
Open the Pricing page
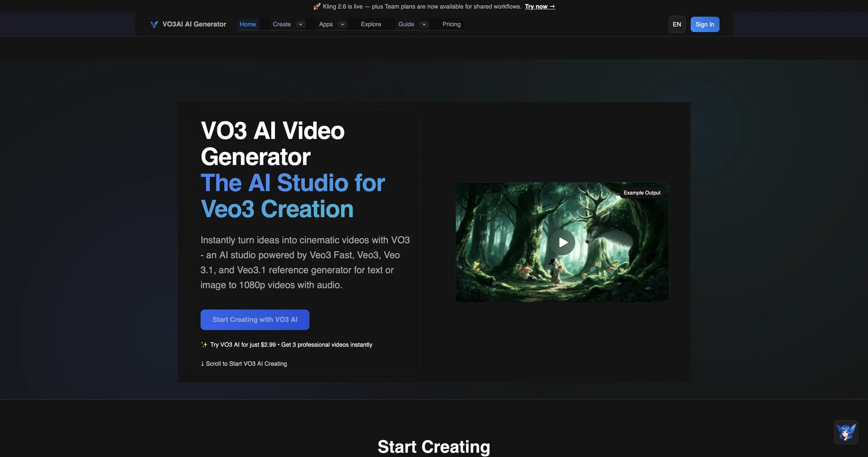point(452,24)
